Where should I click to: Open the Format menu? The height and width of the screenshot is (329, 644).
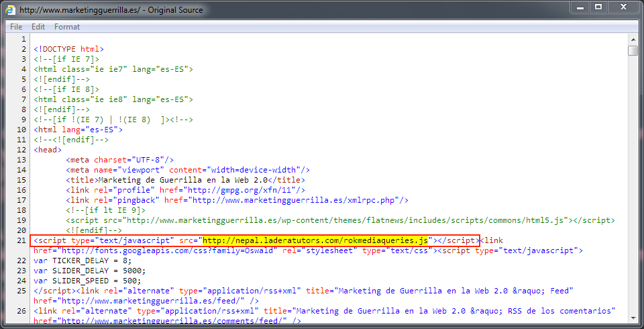coord(67,27)
